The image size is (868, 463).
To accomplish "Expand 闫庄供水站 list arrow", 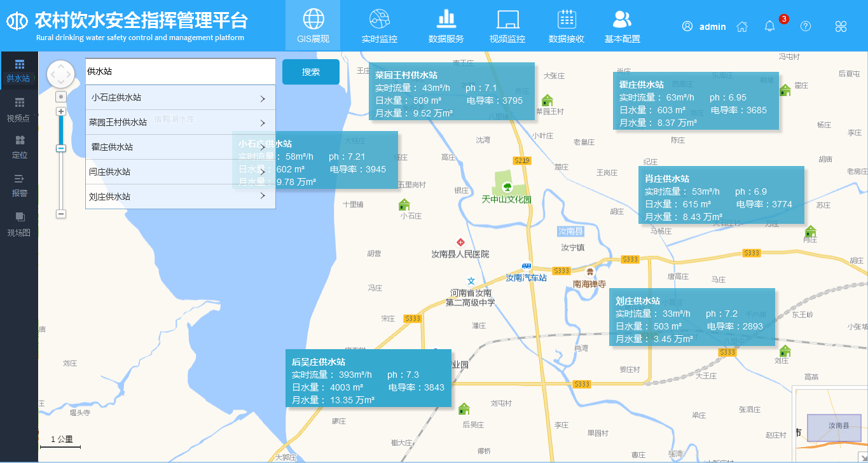I will tap(263, 172).
